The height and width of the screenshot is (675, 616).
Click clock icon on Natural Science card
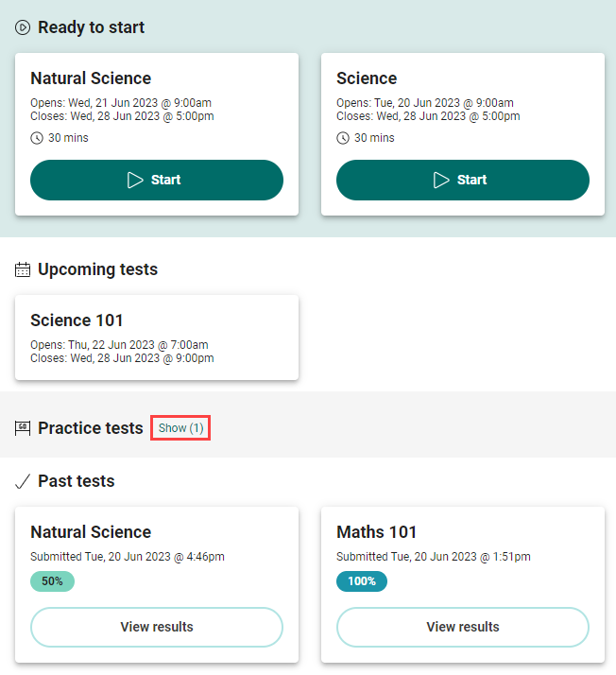click(x=37, y=138)
